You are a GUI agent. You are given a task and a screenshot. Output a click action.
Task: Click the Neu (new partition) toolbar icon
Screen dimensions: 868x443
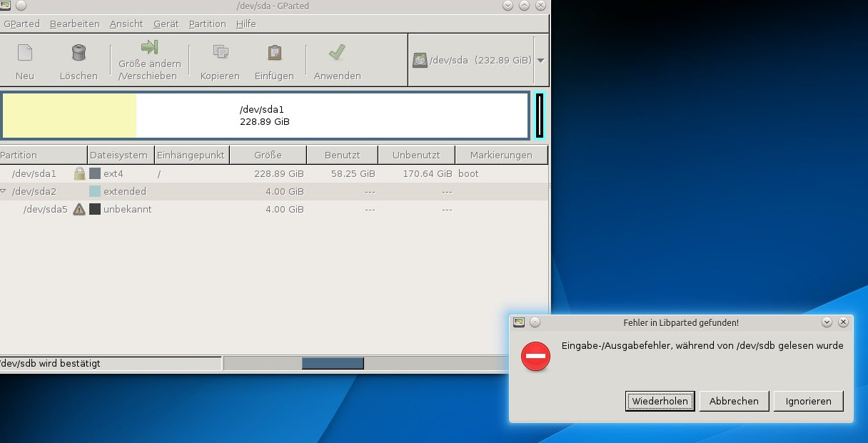pos(25,52)
